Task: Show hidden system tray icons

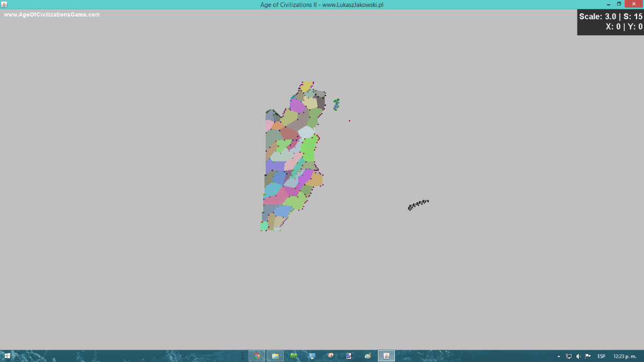Action: pyautogui.click(x=559, y=357)
